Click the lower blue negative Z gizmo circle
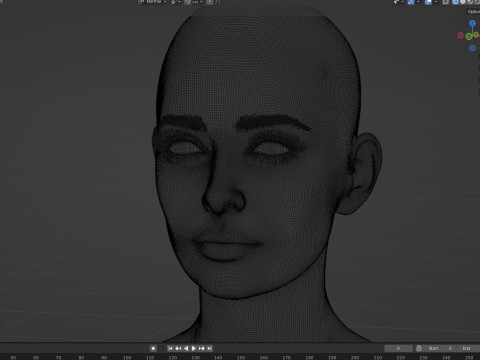Screen dimensions: 480x360 (x=472, y=48)
